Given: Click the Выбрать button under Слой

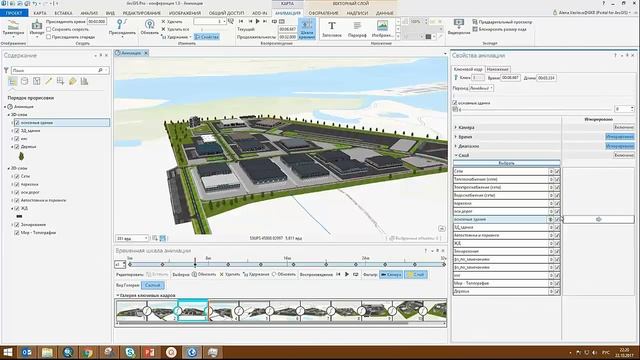Looking at the screenshot, I should [507, 163].
